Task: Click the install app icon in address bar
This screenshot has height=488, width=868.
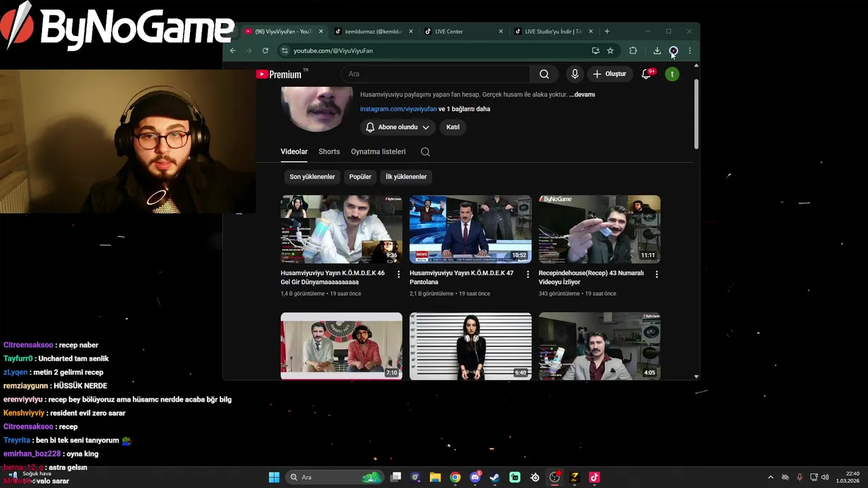Action: [x=595, y=51]
